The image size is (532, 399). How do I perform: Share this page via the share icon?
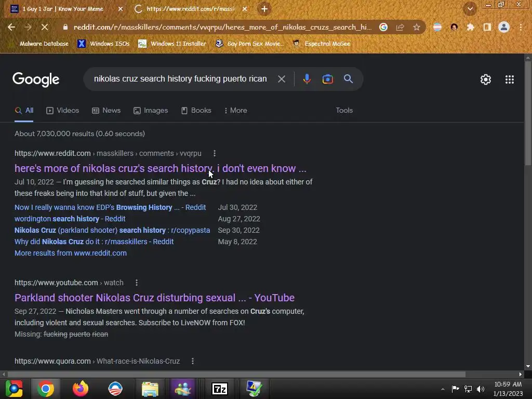point(400,27)
